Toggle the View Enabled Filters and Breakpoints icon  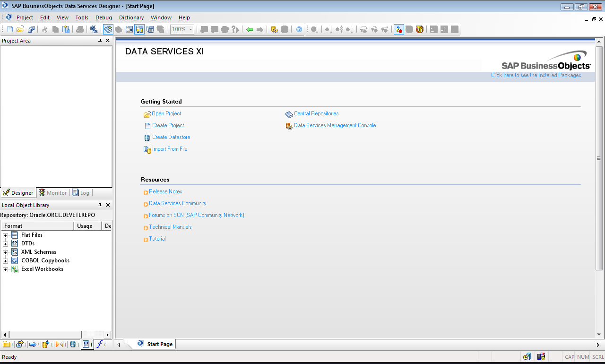tap(399, 29)
